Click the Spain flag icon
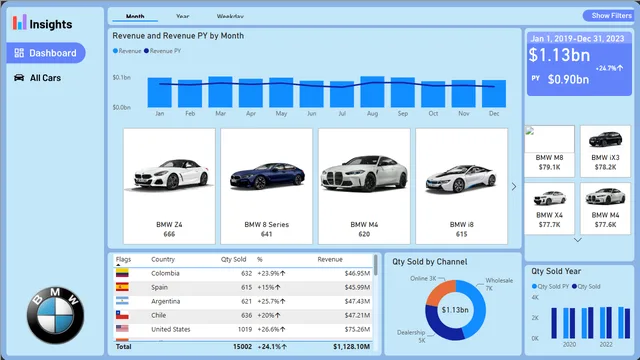640x360 pixels. click(x=122, y=287)
